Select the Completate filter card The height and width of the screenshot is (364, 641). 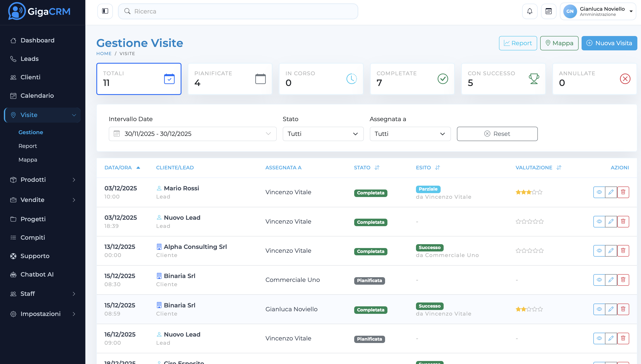[x=412, y=79]
